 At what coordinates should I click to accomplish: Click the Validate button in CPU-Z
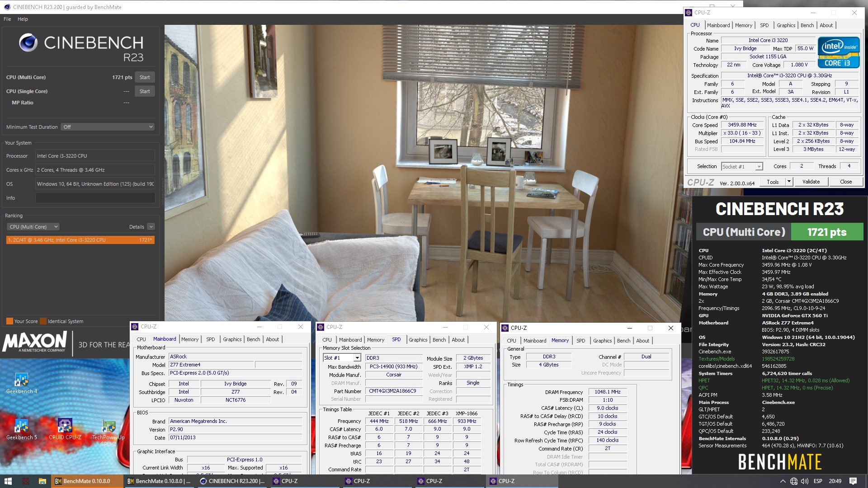click(811, 182)
